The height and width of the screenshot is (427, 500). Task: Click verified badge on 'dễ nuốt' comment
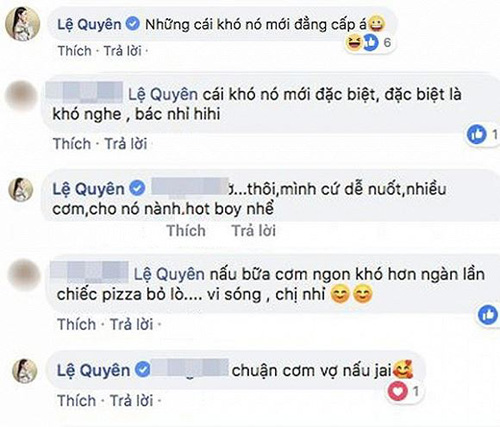(137, 189)
